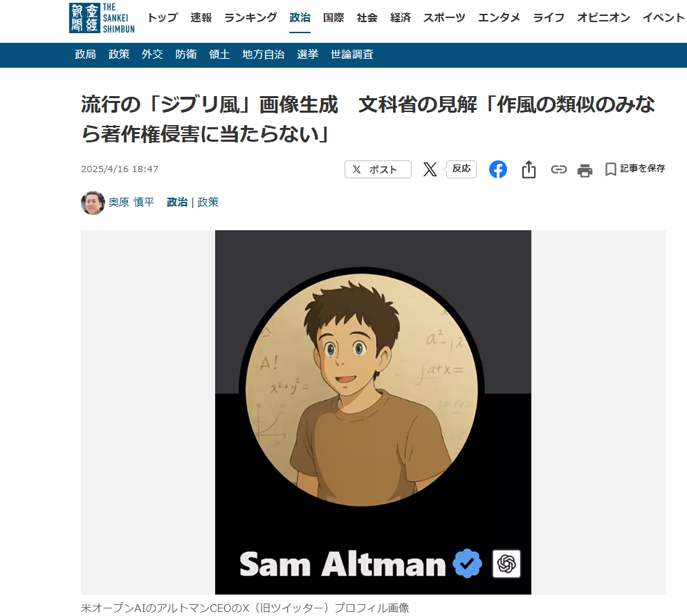Switch to 政局 sub-tab
Viewport: 687px width, 616px height.
(85, 55)
